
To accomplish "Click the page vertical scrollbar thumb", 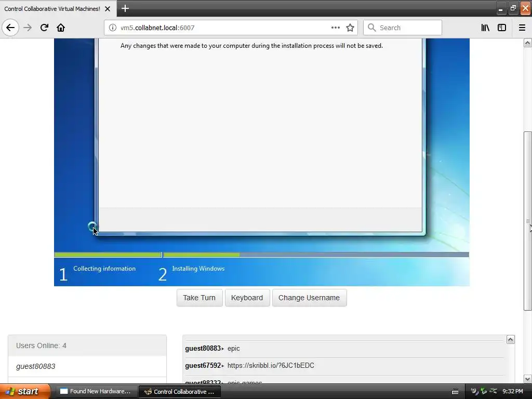I will [527, 220].
